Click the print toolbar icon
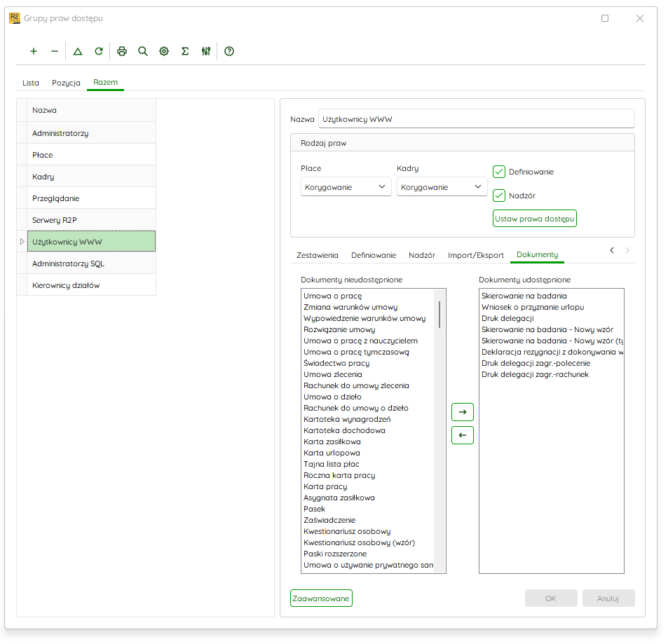Viewport: 668px width, 644px height. [x=122, y=52]
